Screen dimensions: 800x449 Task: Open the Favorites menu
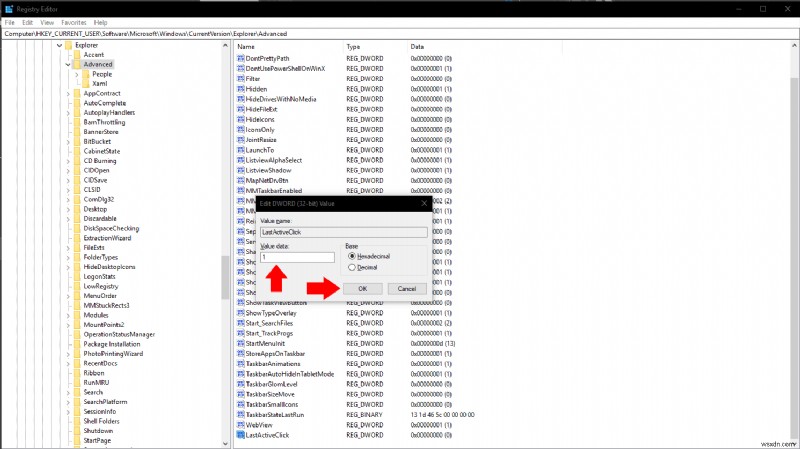click(x=74, y=22)
